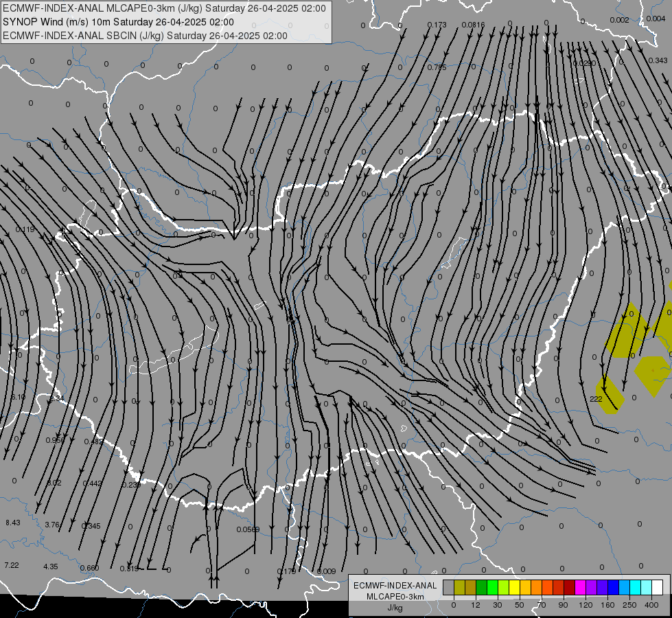Click the map value '222'
Viewport: 672px width, 618px height.
(x=596, y=399)
